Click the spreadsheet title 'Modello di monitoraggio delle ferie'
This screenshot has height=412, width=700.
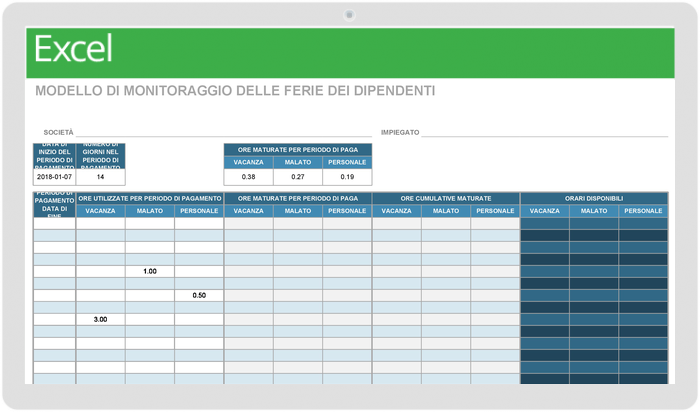pyautogui.click(x=235, y=91)
